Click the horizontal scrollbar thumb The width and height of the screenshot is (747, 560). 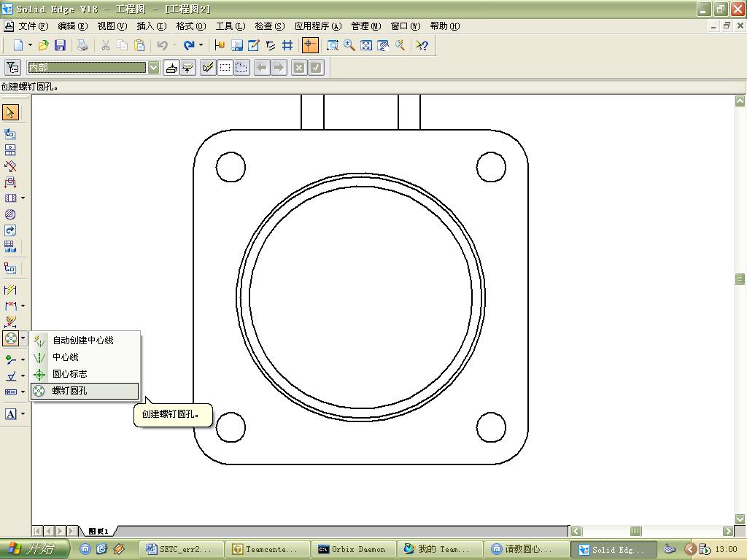(x=635, y=531)
